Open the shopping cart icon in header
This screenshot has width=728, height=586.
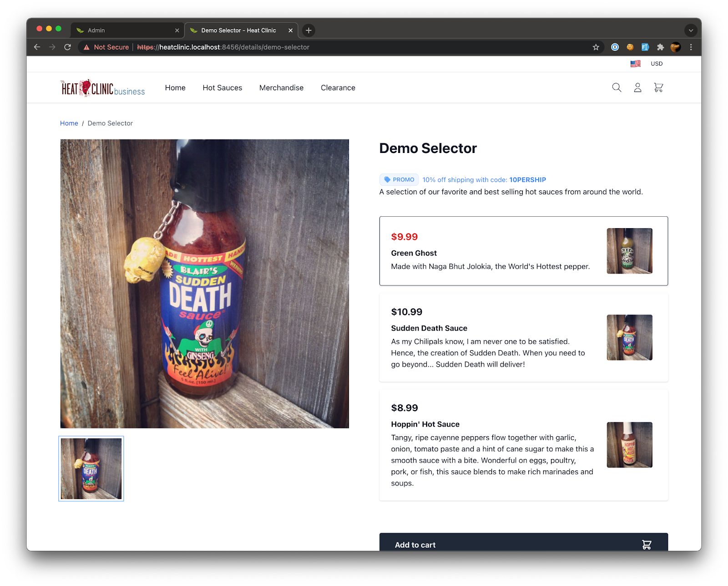coord(658,87)
